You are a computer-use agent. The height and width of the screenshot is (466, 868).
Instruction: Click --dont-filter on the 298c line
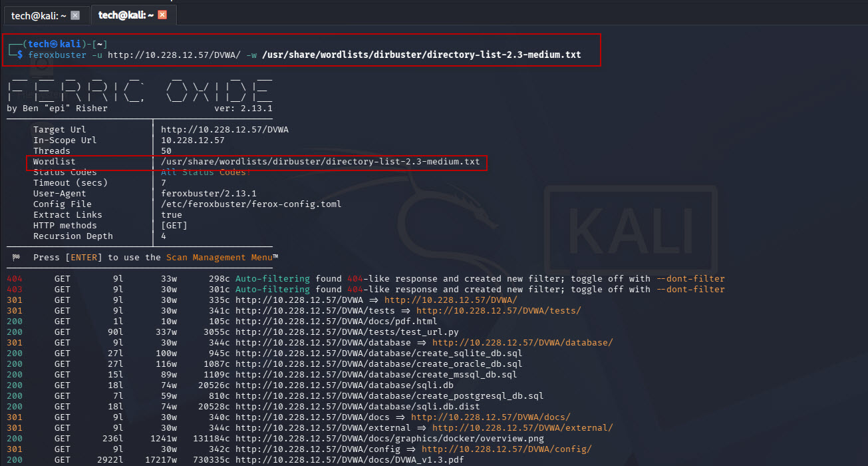point(690,278)
